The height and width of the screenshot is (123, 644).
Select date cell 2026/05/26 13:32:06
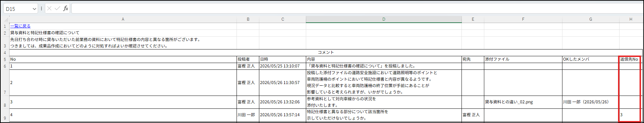tap(283, 102)
